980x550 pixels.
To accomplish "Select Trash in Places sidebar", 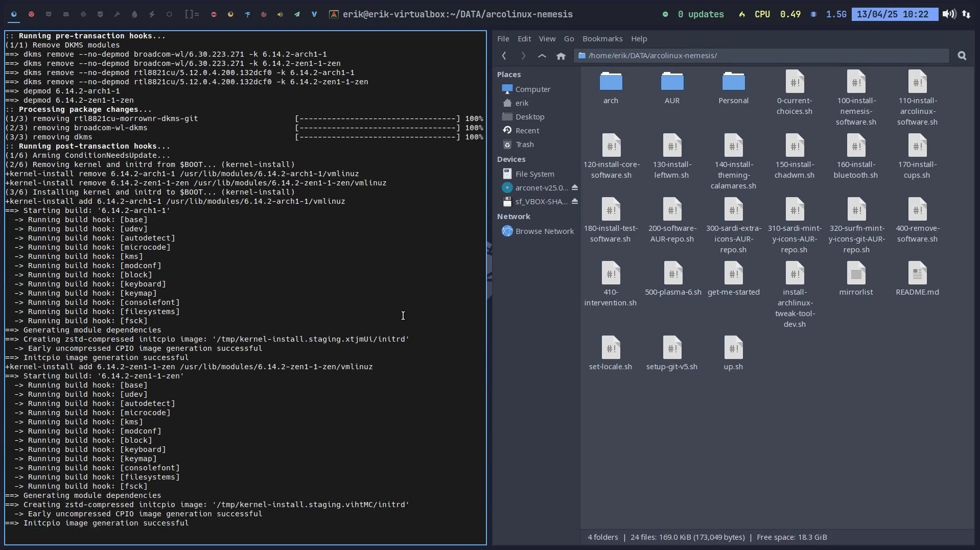I will [524, 145].
